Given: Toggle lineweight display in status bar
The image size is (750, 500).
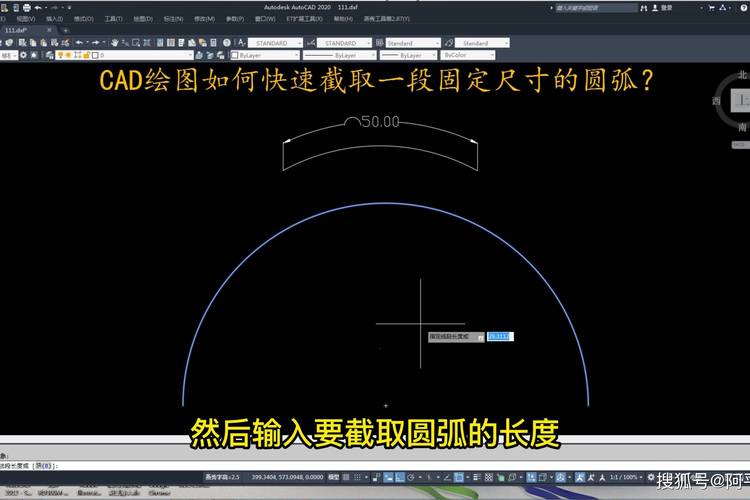Looking at the screenshot, I should 477,477.
